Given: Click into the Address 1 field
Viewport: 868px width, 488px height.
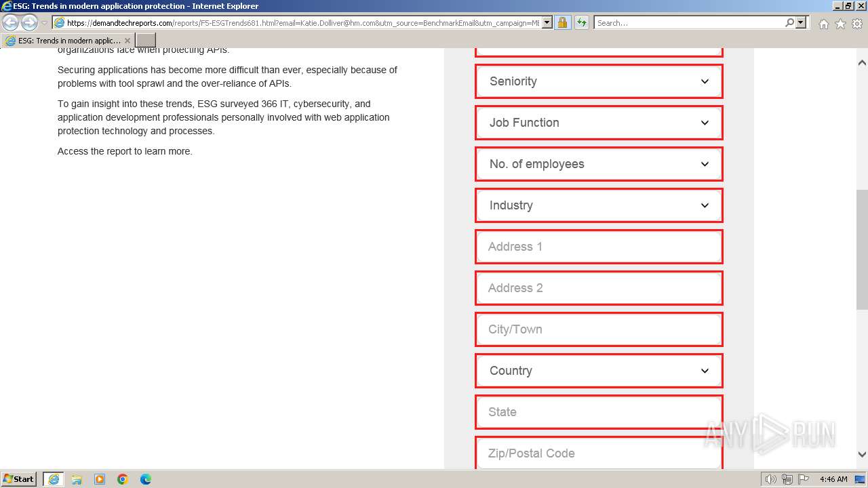Looking at the screenshot, I should click(x=599, y=247).
